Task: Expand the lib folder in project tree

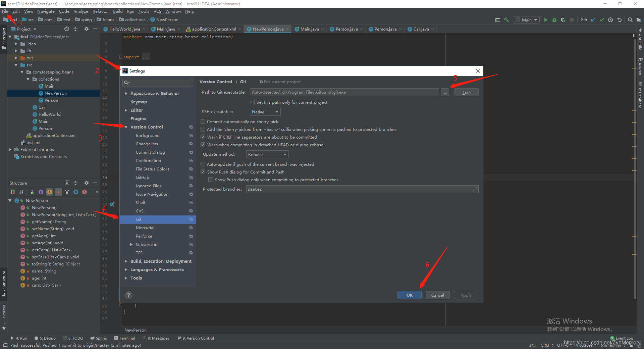Action: (16, 51)
